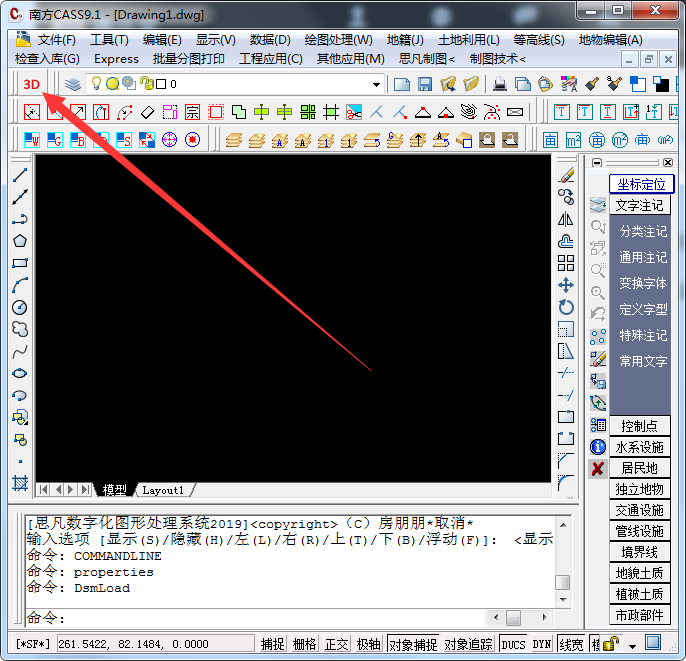Select the Spline curve tool
686x661 pixels.
pos(20,351)
